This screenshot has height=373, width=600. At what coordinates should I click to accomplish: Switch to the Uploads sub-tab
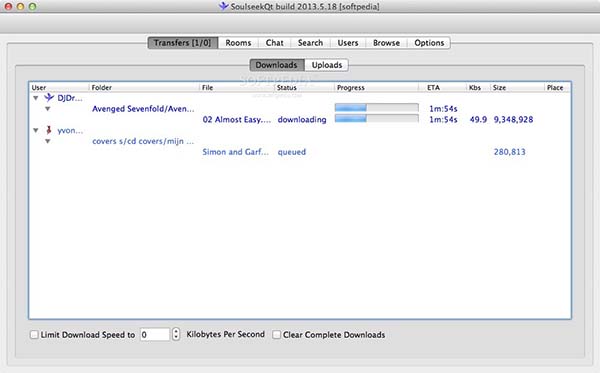(x=327, y=65)
